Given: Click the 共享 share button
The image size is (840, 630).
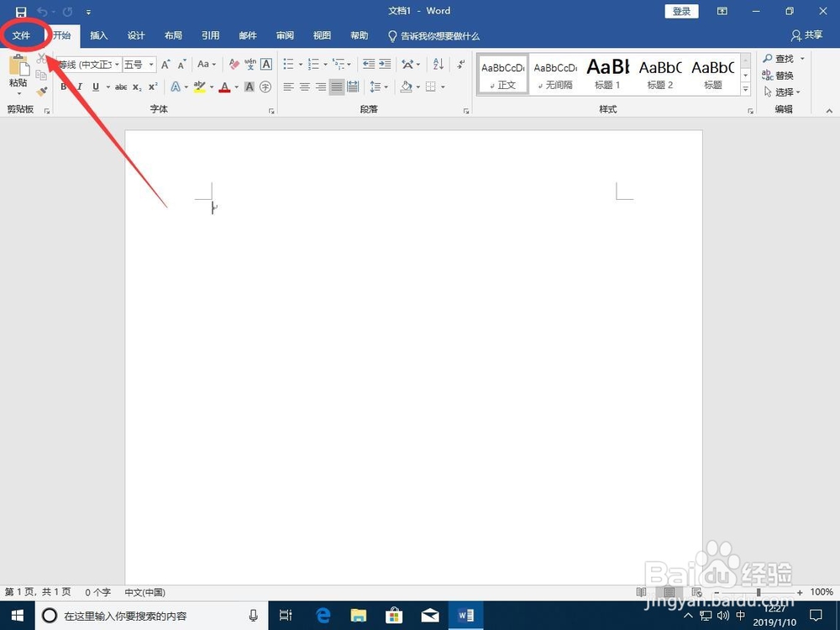Looking at the screenshot, I should 806,35.
